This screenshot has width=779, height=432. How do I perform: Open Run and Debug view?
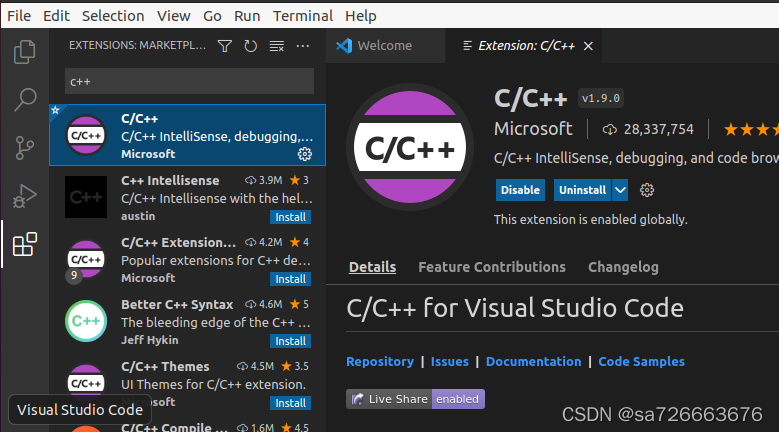click(x=24, y=196)
